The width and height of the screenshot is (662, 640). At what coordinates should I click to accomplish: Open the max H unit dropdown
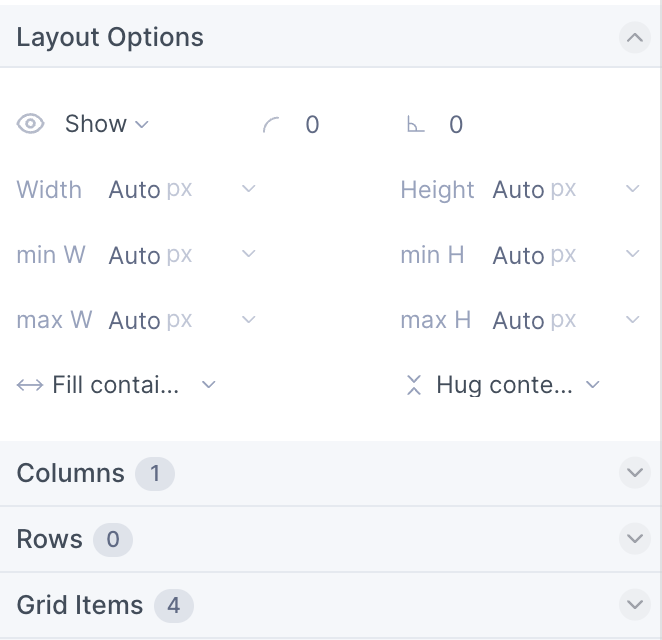coord(632,320)
